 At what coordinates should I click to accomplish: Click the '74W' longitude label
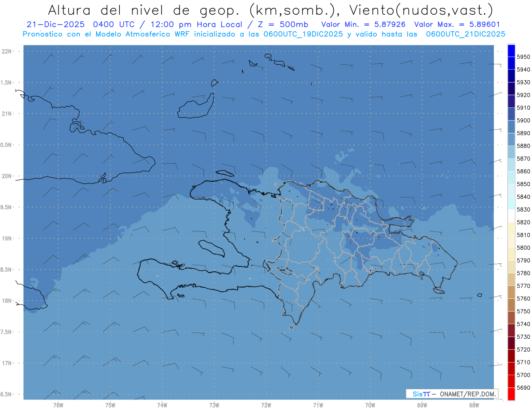[x=162, y=405]
